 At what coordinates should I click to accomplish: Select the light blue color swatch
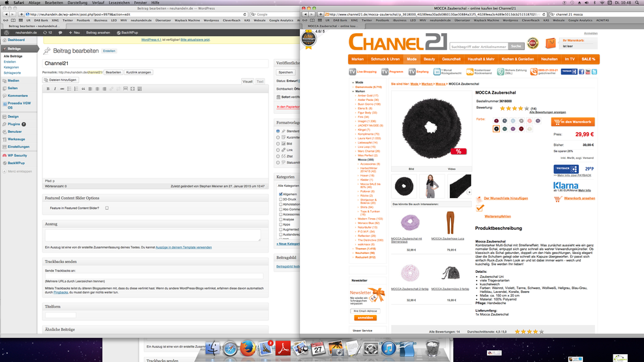(513, 120)
